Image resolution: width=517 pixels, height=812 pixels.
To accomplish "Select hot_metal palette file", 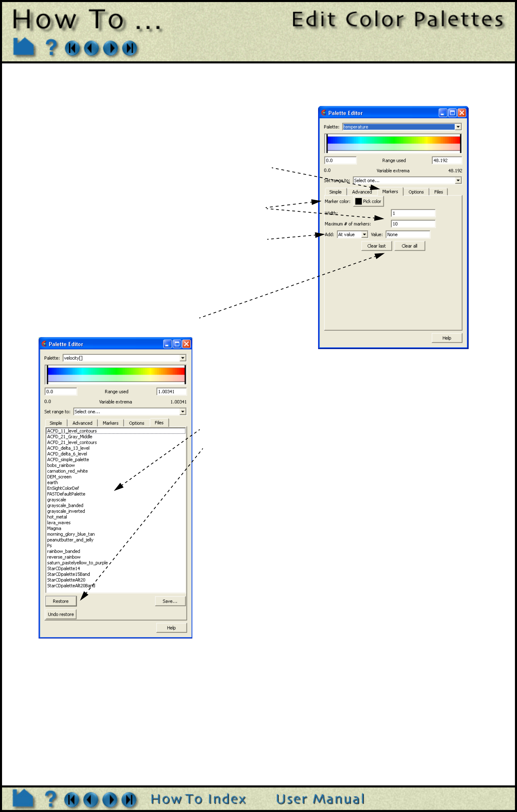I will point(116,517).
